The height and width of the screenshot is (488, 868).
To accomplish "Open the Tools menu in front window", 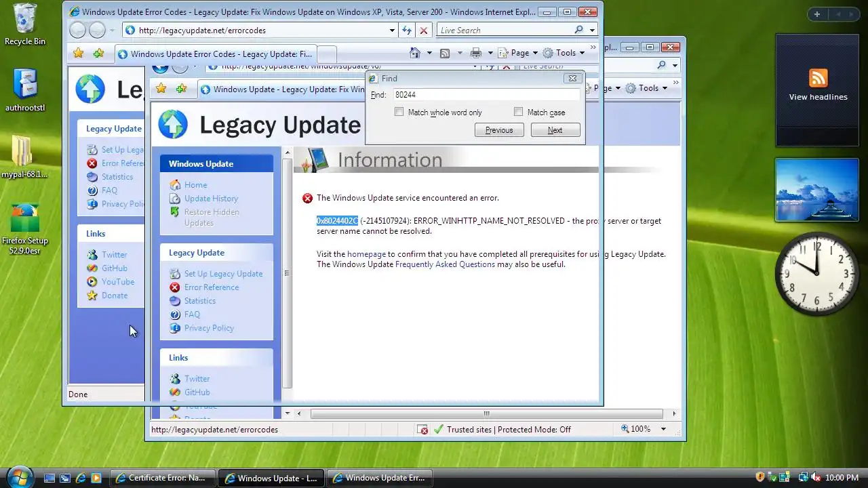I will pyautogui.click(x=564, y=53).
